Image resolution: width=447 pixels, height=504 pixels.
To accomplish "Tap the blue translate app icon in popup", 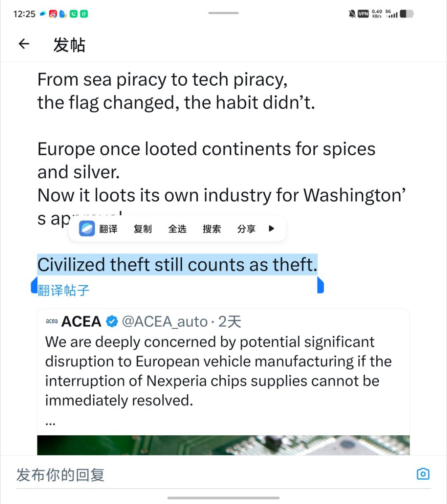I will (x=87, y=229).
